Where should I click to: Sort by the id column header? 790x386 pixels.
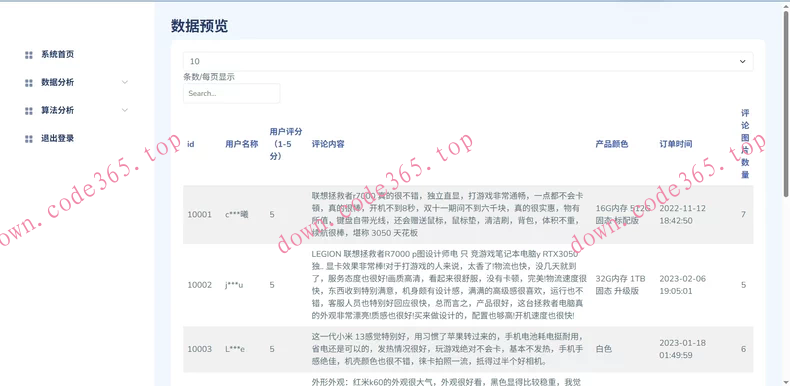point(191,144)
